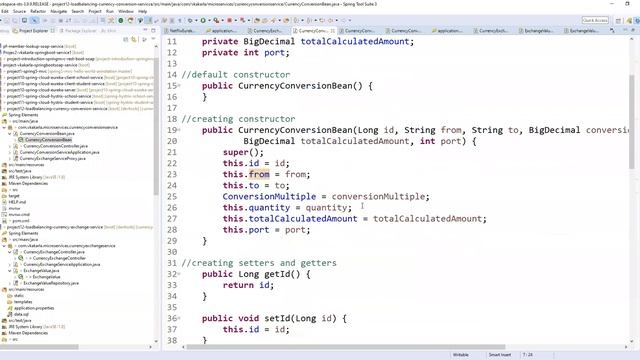
Task: Click first Spring Elements node icon
Action: click(x=4, y=115)
